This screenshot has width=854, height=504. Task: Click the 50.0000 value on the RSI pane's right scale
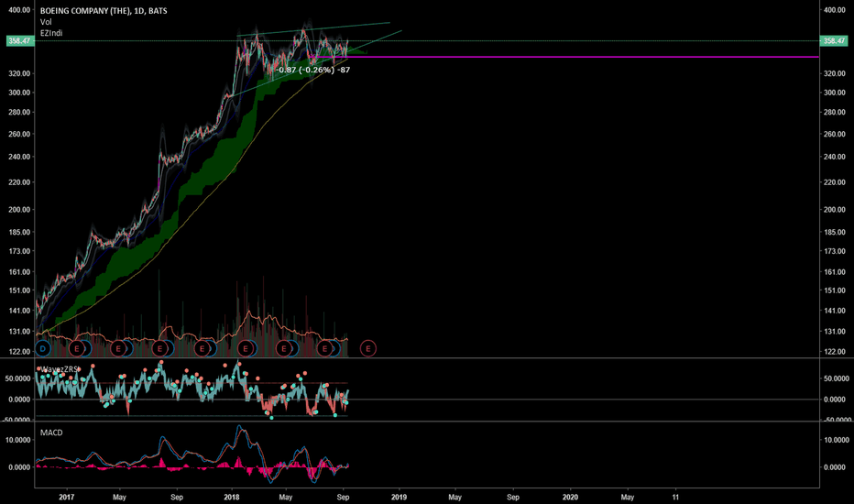pos(835,378)
